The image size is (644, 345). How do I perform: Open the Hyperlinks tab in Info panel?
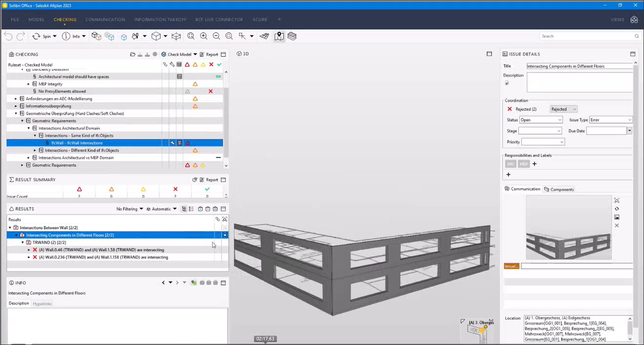click(x=42, y=304)
